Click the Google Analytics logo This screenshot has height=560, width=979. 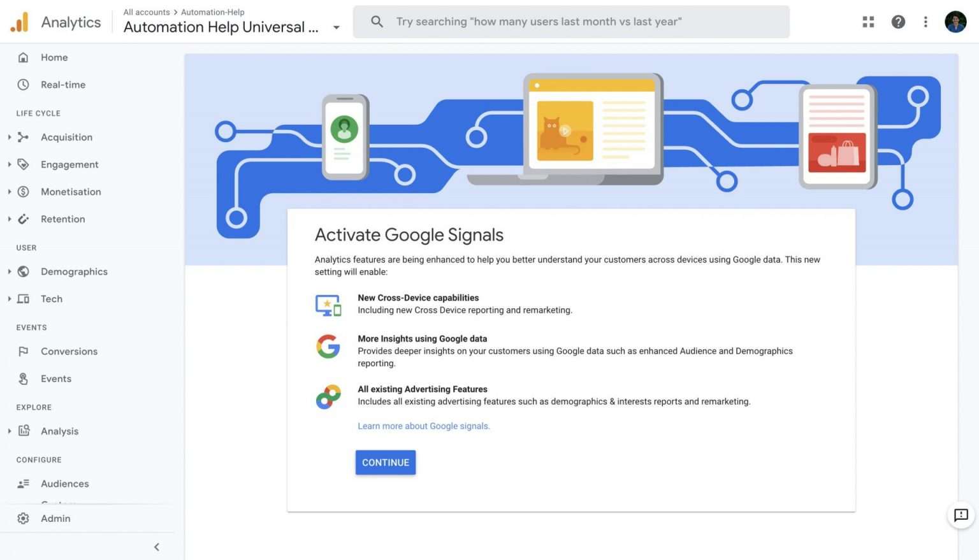(x=20, y=22)
